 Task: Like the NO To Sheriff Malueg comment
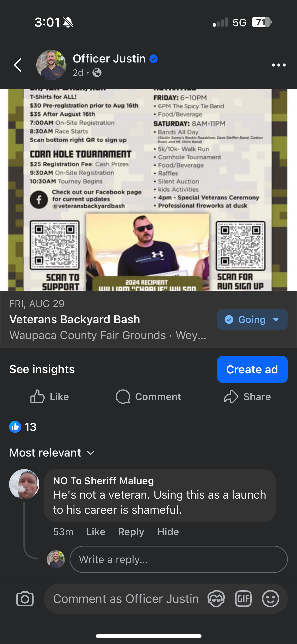(96, 532)
